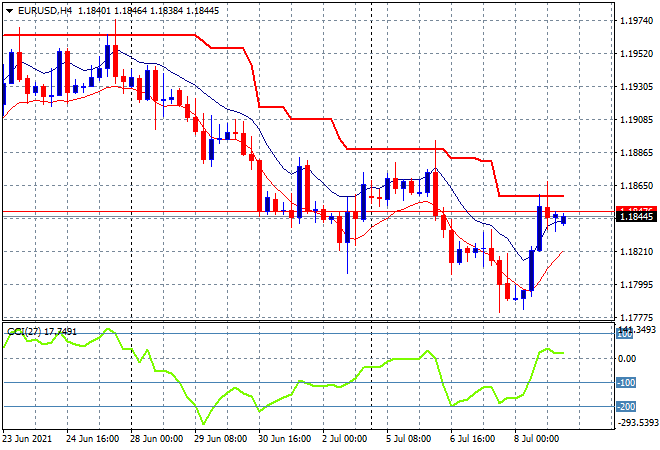Click price scale value 1.18210
The image size is (660, 450).
coord(637,252)
